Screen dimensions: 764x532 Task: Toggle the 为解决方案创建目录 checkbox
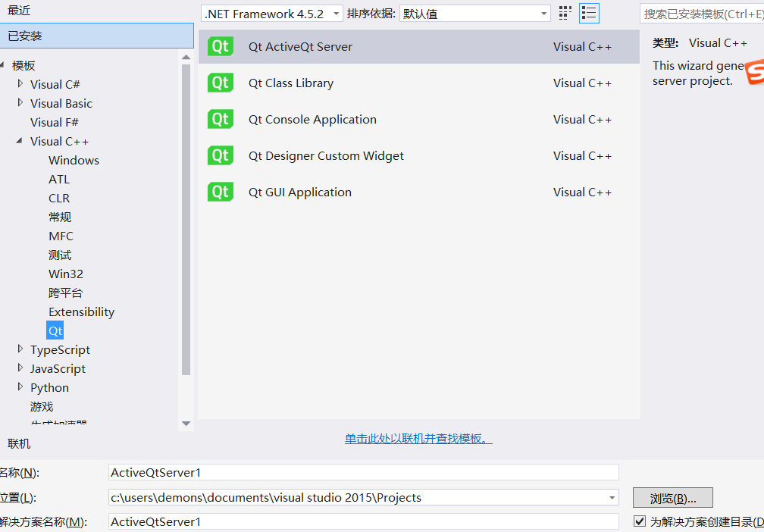pos(640,521)
